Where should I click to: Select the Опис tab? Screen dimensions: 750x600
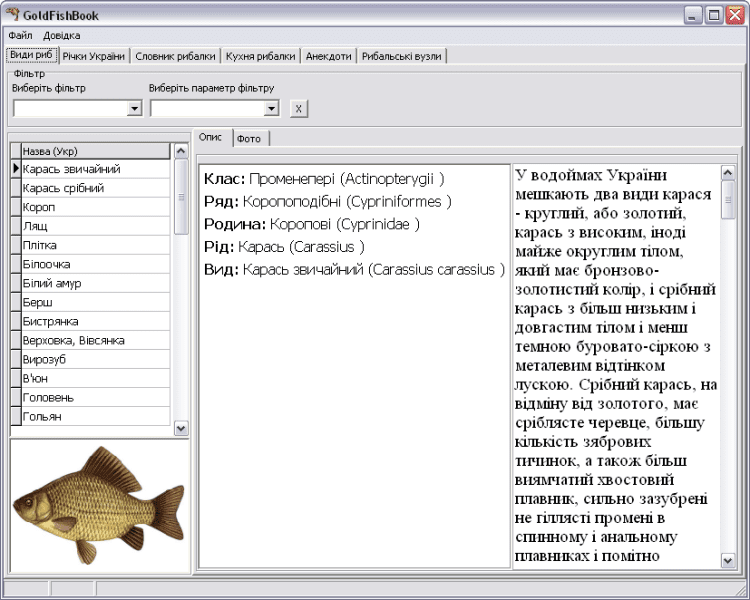tap(211, 137)
